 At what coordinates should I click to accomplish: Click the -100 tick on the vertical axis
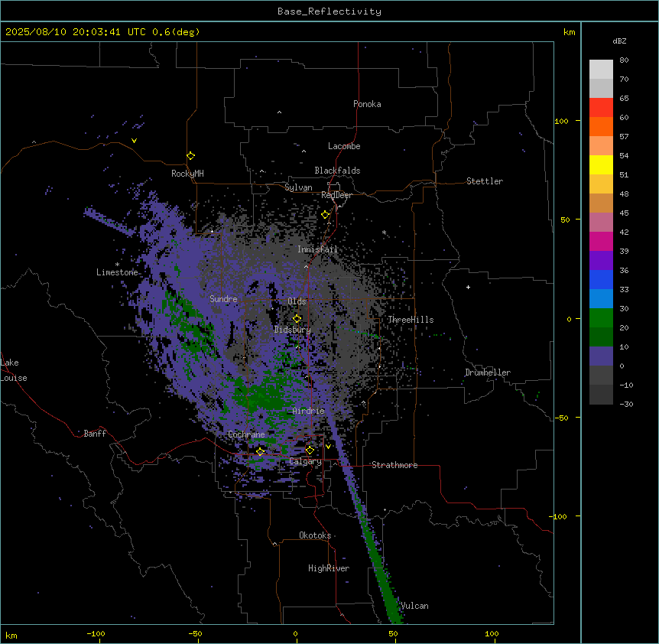(x=559, y=516)
